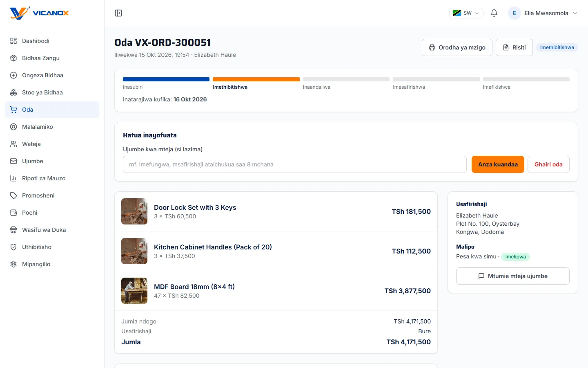The height and width of the screenshot is (368, 588).
Task: Click the Wateja people icon
Action: point(13,144)
